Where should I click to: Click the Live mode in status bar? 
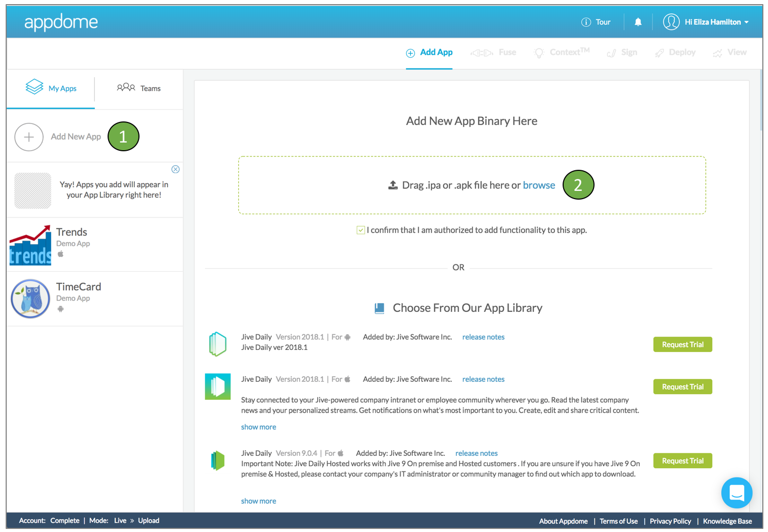click(x=120, y=521)
